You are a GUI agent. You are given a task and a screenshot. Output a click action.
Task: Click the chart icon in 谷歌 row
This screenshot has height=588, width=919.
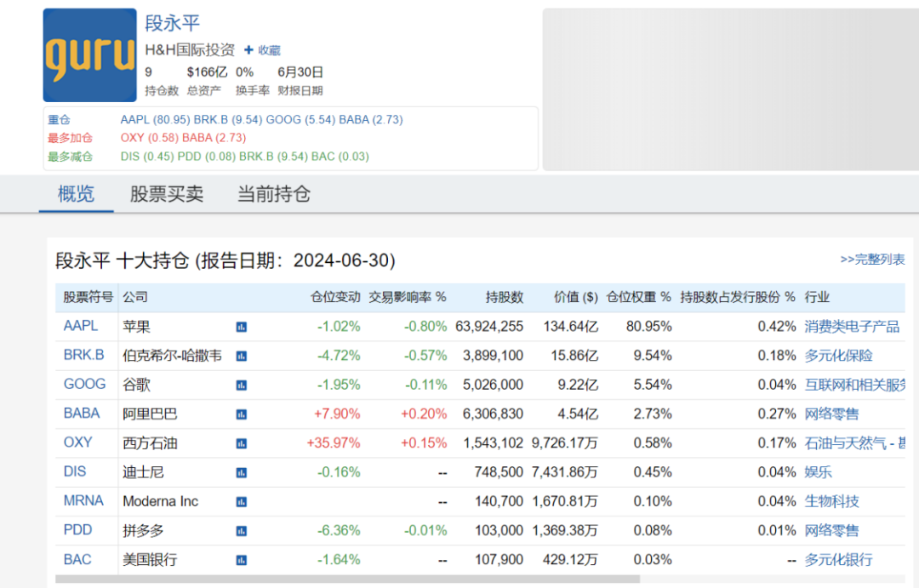point(242,385)
